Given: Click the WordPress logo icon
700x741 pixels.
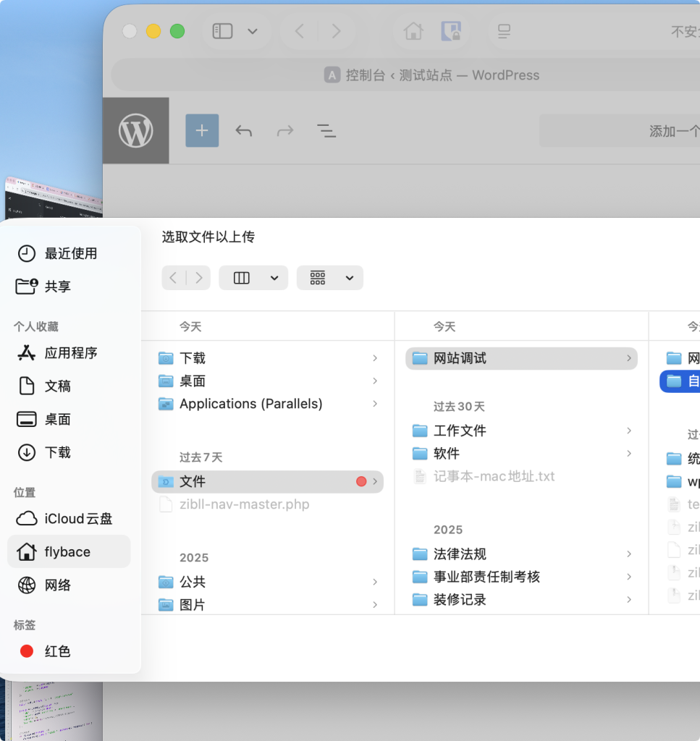Looking at the screenshot, I should [x=136, y=131].
